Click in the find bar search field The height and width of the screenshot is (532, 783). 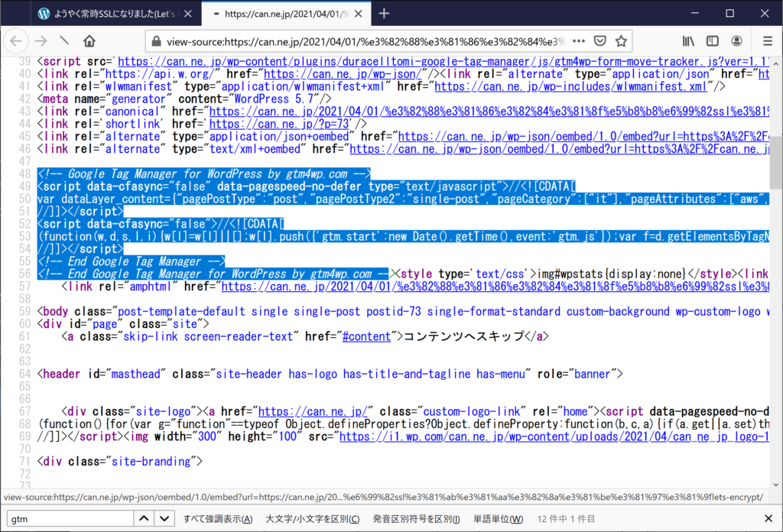[x=69, y=519]
